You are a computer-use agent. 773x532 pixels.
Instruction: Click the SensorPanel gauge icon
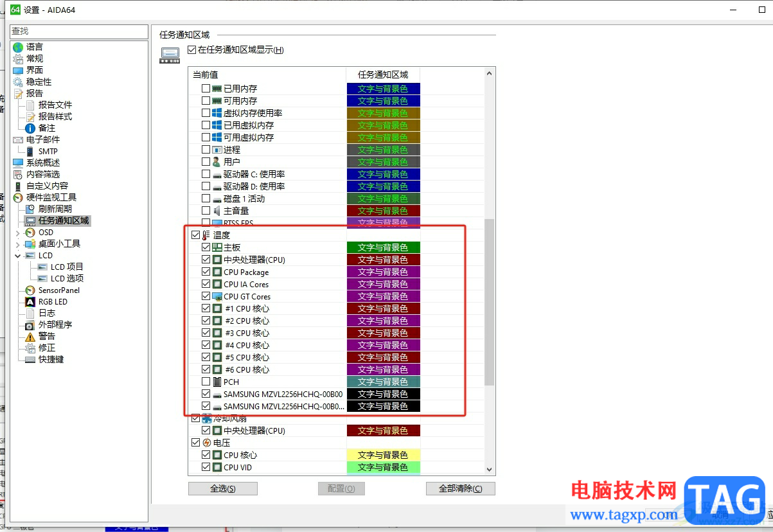[30, 290]
